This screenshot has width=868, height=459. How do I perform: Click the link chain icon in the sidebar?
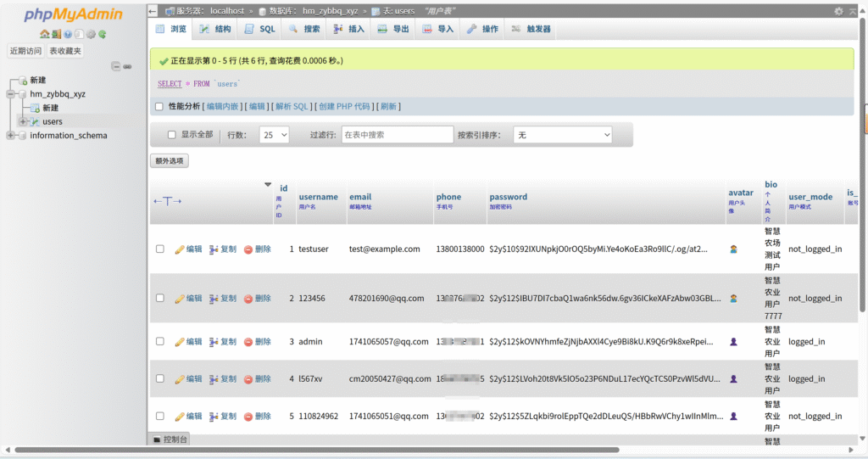(x=128, y=66)
